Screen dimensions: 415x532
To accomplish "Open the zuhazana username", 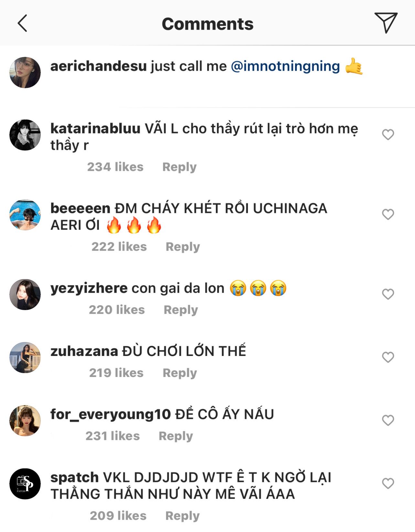I will pyautogui.click(x=84, y=351).
